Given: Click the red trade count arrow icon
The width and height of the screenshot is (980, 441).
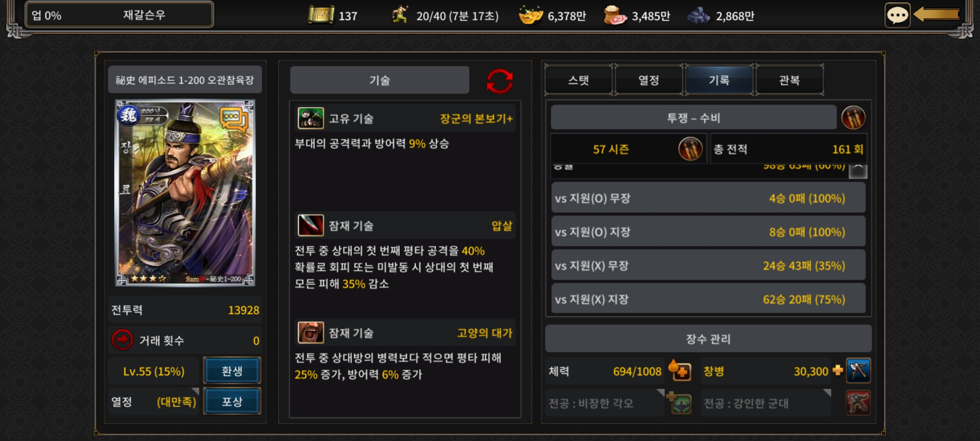Looking at the screenshot, I should 122,340.
